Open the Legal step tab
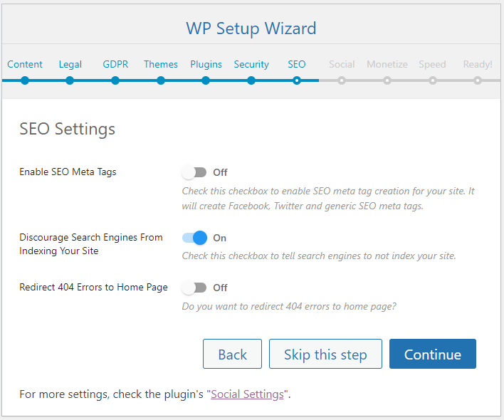Viewport: 504px width, 420px height. tap(70, 64)
